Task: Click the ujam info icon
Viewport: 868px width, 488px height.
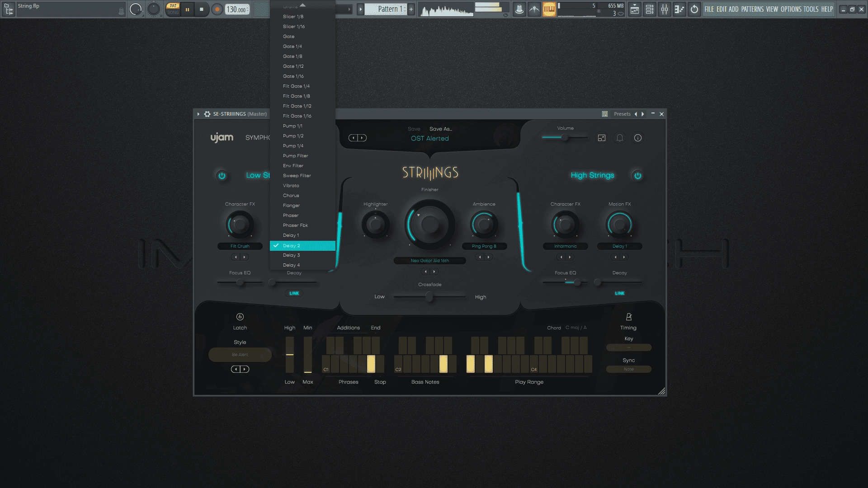Action: tap(638, 138)
